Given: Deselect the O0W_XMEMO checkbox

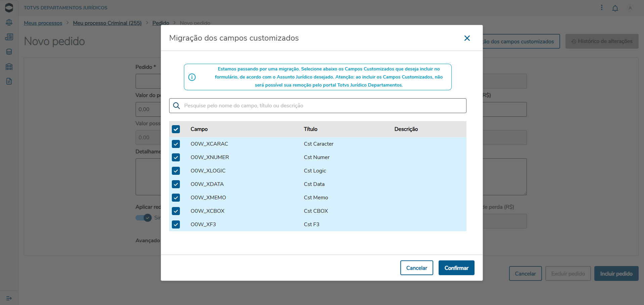Looking at the screenshot, I should 176,198.
